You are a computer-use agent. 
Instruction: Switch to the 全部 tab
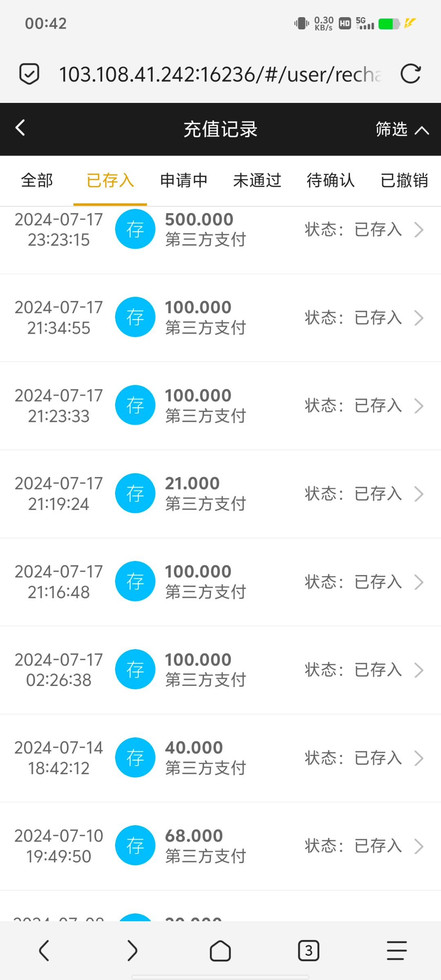[37, 180]
